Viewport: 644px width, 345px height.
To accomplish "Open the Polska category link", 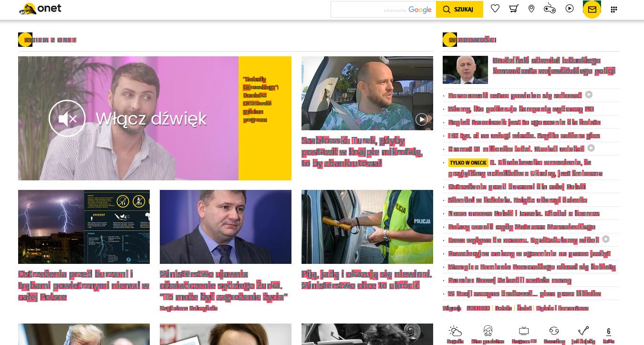I will click(x=503, y=308).
